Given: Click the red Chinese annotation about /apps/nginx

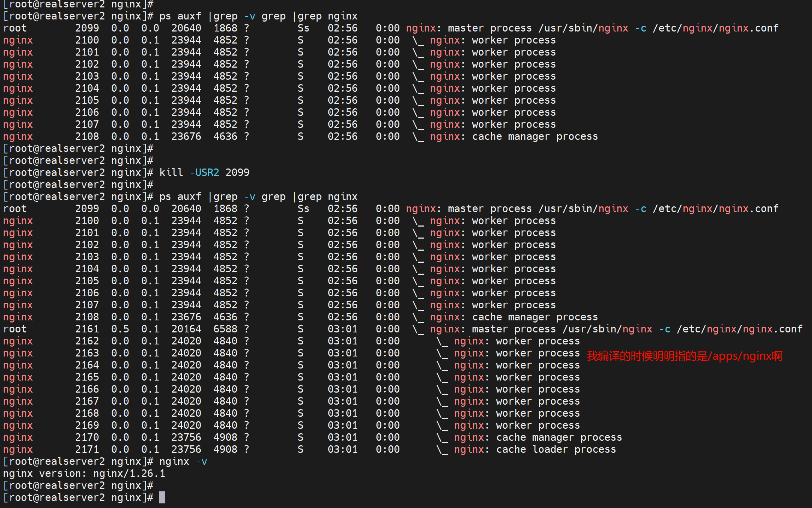Looking at the screenshot, I should (x=684, y=356).
